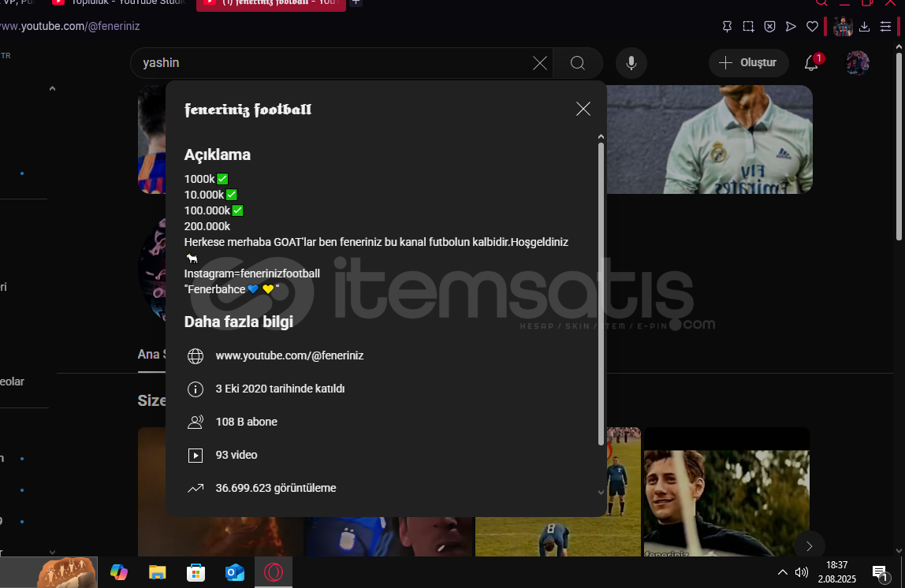Expand the sidebar with bottom down chevron
905x588 pixels.
(x=52, y=553)
